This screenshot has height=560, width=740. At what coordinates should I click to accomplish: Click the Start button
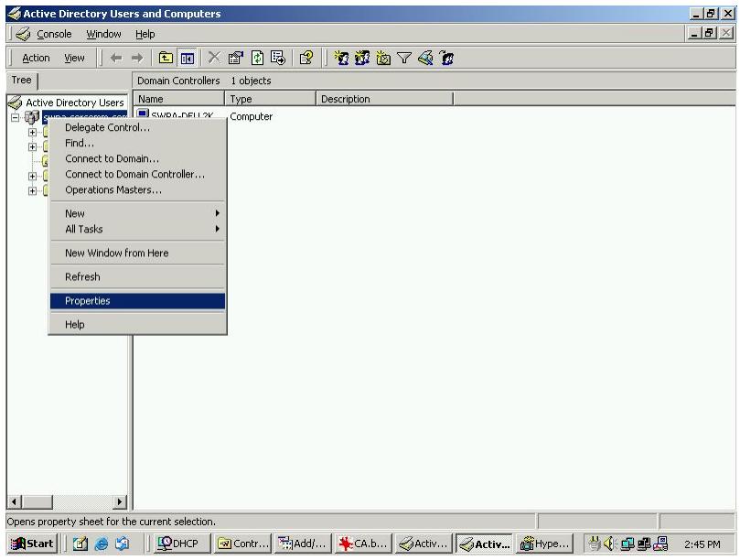pyautogui.click(x=32, y=542)
